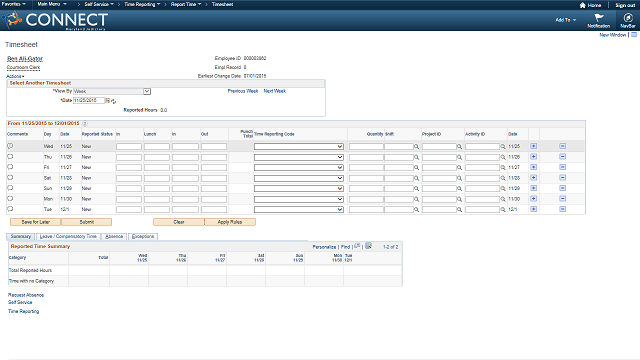Delete the Sun 11/29 row
640x360 pixels.
tap(562, 188)
